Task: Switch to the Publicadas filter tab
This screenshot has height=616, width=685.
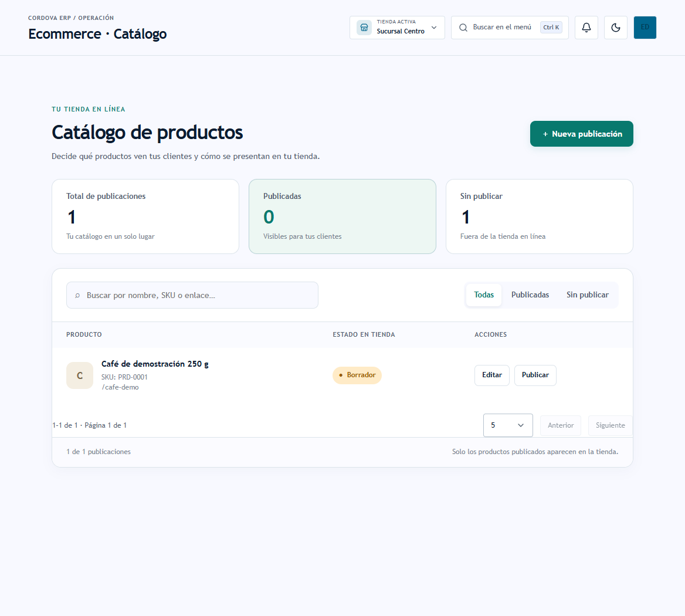Action: pos(530,295)
